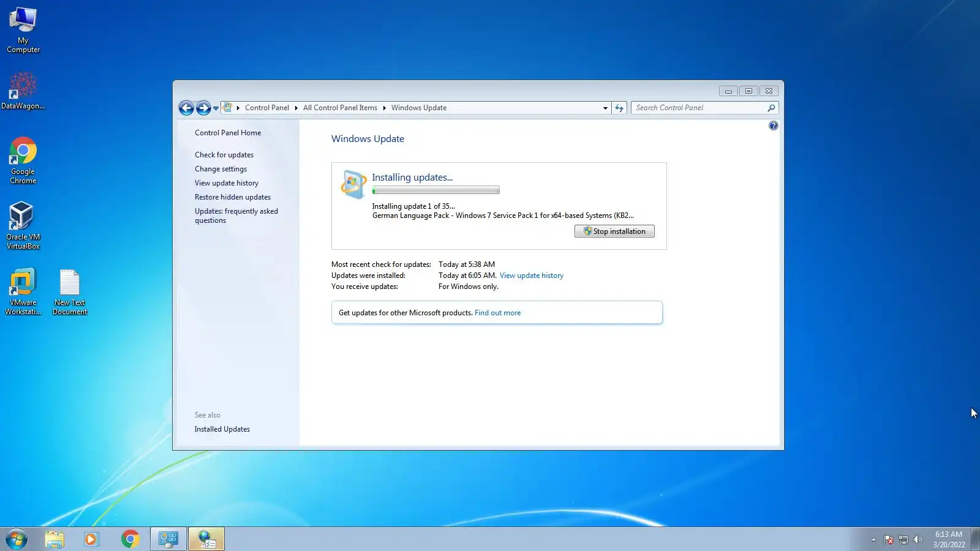The height and width of the screenshot is (551, 980).
Task: Open VMware Workstation desktop shortcut
Action: (23, 291)
